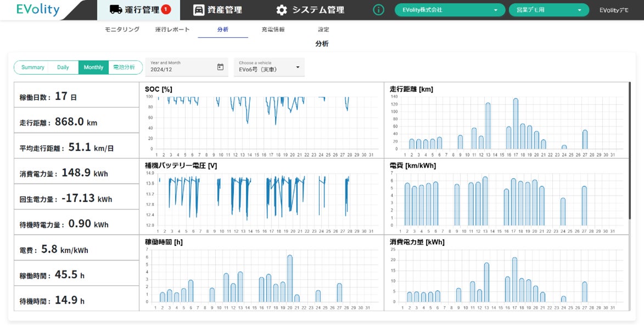Click the SOC [%] chart title
Screen dimensions: 644x332
[159, 89]
